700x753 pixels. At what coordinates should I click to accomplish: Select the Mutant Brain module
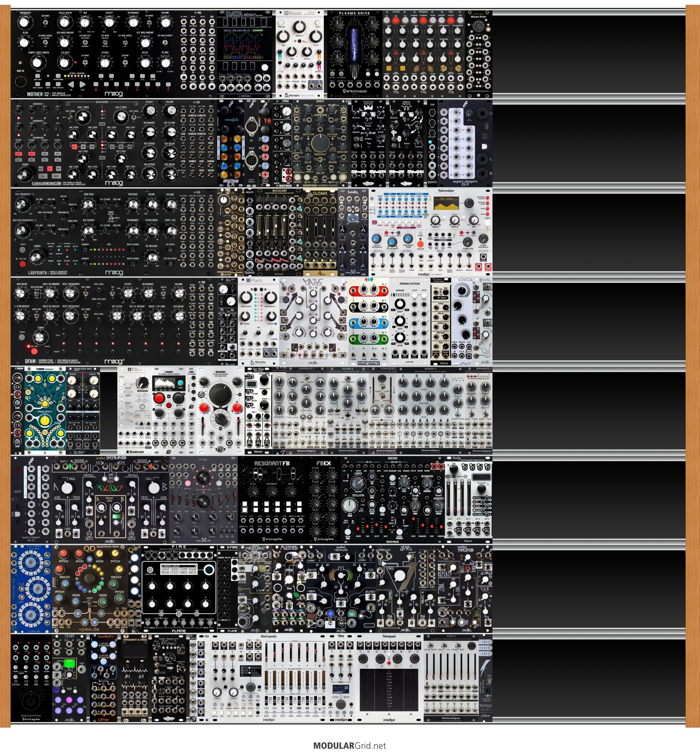click(x=479, y=54)
